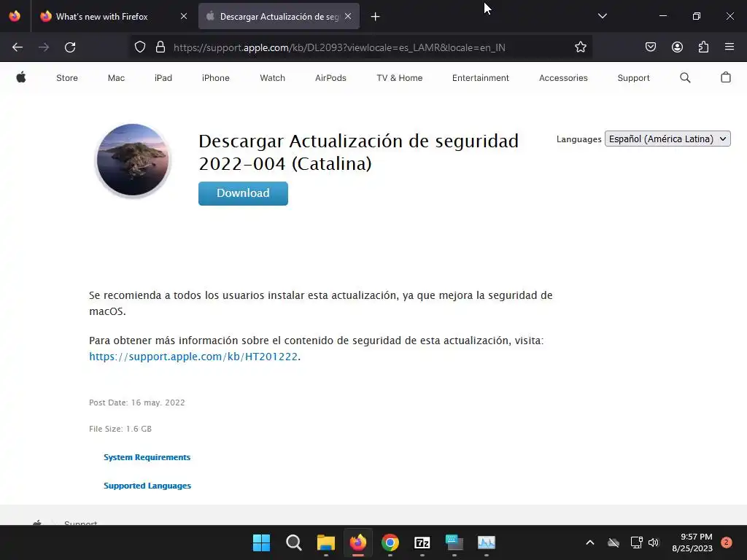Open Firefox account menu

tap(677, 47)
